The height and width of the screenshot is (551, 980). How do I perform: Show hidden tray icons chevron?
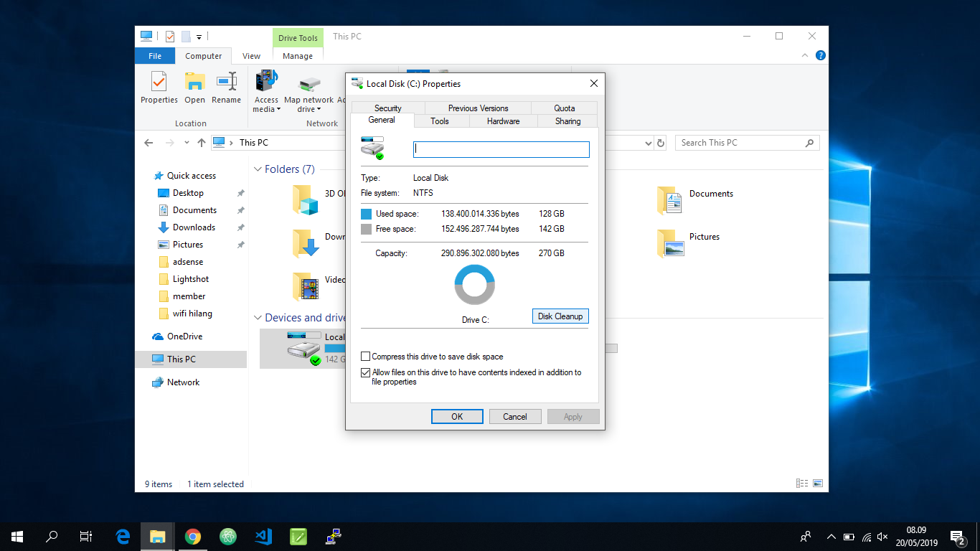(x=831, y=537)
